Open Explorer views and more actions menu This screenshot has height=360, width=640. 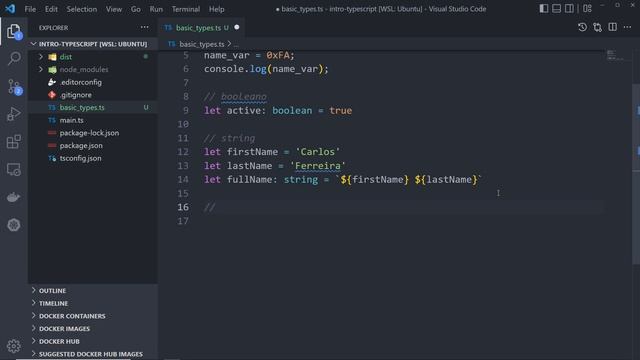tap(144, 27)
